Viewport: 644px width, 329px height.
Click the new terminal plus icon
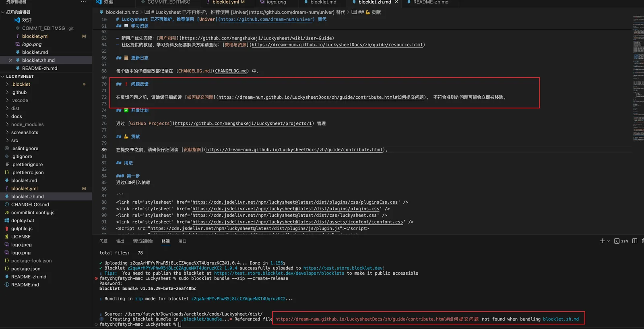pyautogui.click(x=602, y=241)
